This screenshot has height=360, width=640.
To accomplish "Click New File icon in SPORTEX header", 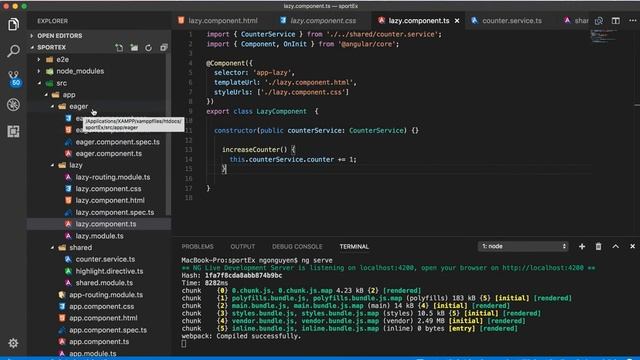I will tap(119, 48).
